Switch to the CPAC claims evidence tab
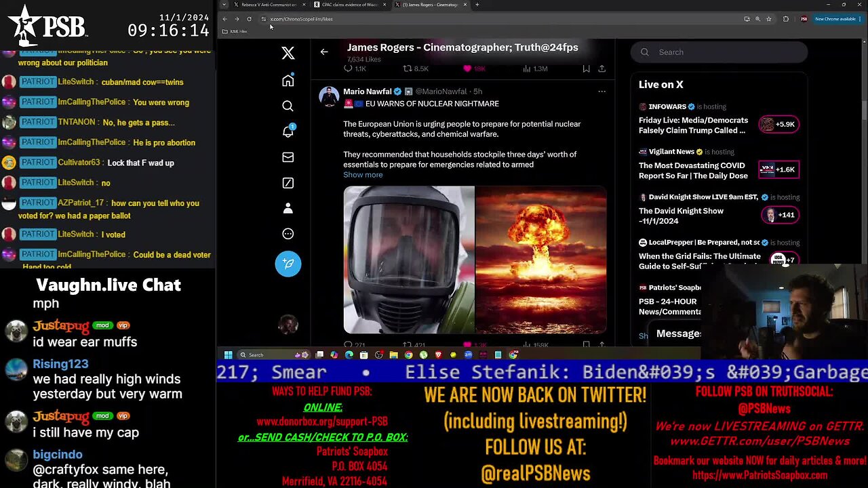Viewport: 868px width, 488px height. (x=350, y=5)
